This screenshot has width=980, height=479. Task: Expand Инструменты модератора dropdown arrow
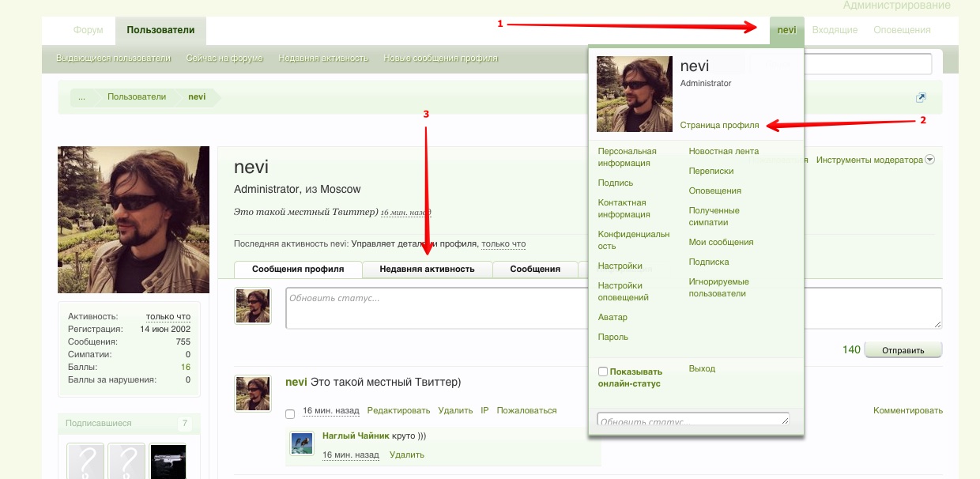click(x=929, y=160)
